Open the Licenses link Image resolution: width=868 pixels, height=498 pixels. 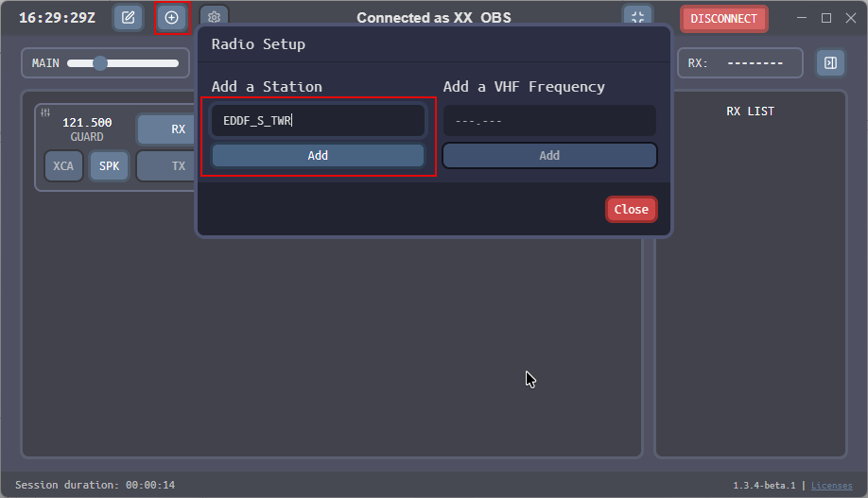tap(831, 486)
